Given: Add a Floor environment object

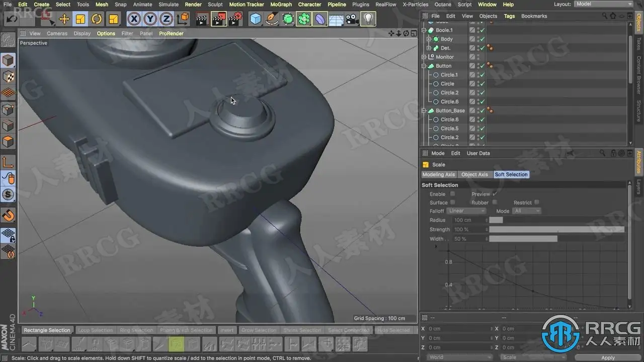Looking at the screenshot, I should tap(336, 20).
